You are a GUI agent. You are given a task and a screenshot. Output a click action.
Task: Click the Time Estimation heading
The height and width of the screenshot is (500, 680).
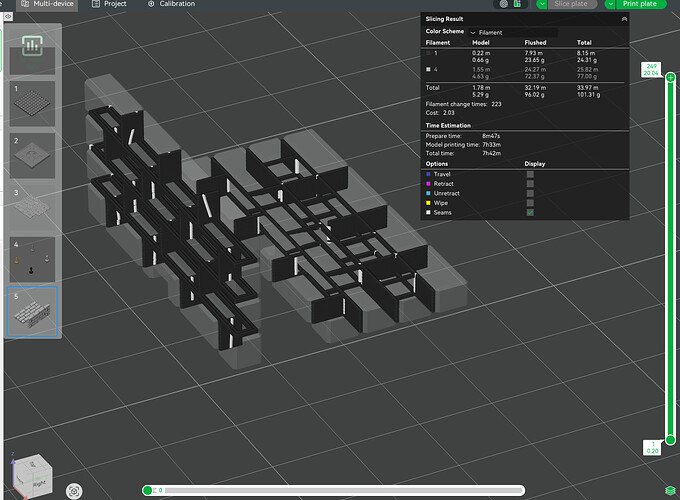[448, 125]
